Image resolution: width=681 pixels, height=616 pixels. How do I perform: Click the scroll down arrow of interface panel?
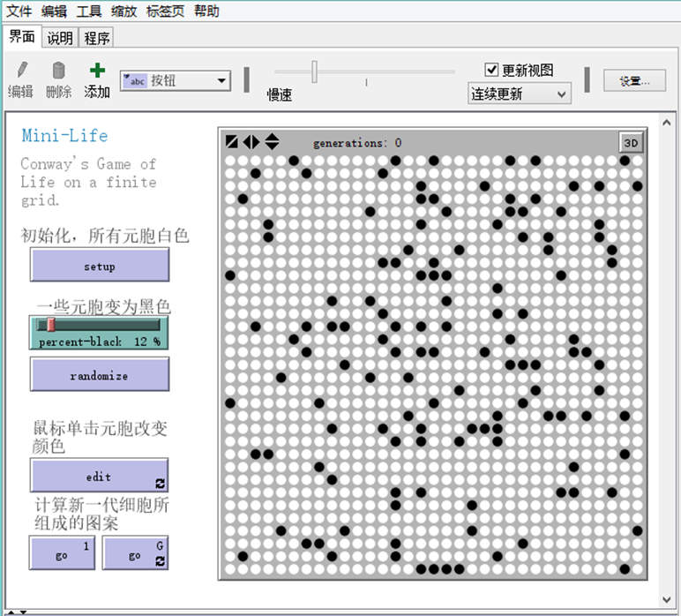click(667, 599)
